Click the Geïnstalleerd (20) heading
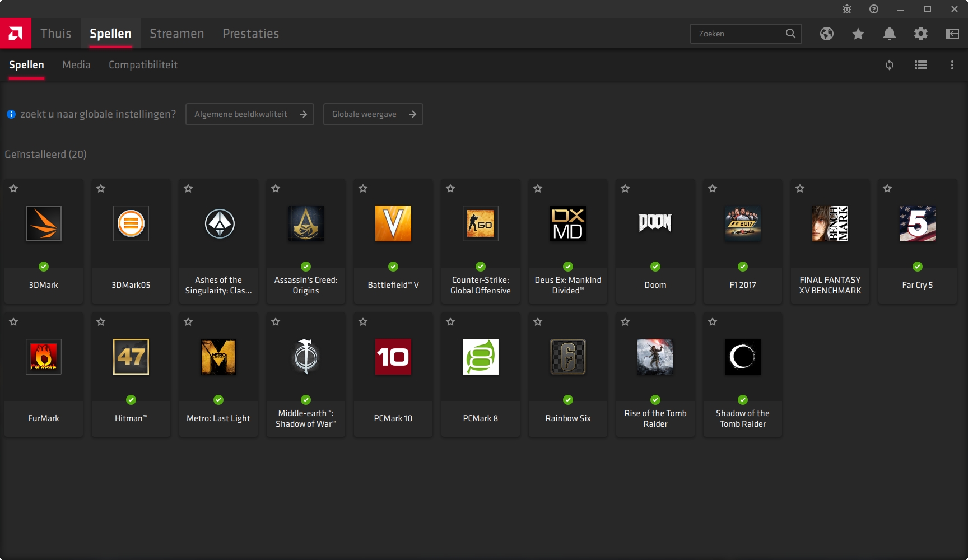 click(x=45, y=155)
